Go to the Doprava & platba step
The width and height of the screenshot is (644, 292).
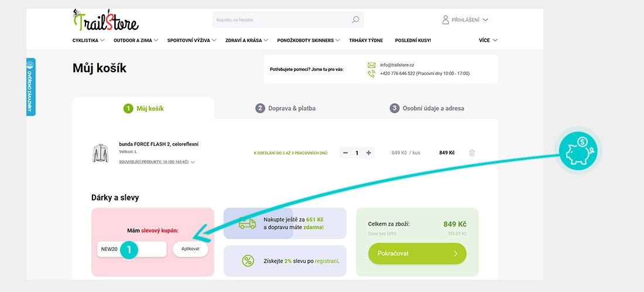click(x=286, y=108)
